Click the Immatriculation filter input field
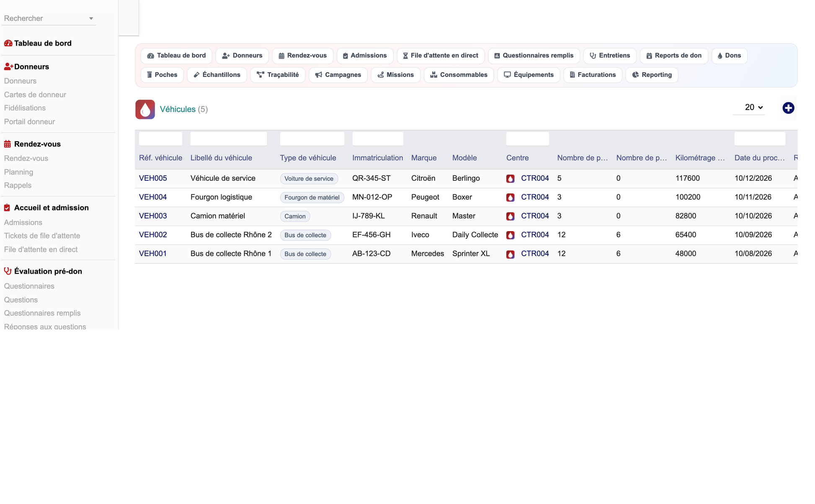Viewport: 815px width, 504px height. [378, 139]
